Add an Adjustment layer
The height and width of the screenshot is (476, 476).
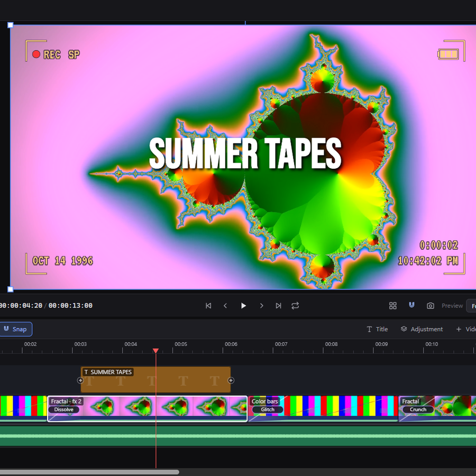pyautogui.click(x=422, y=329)
